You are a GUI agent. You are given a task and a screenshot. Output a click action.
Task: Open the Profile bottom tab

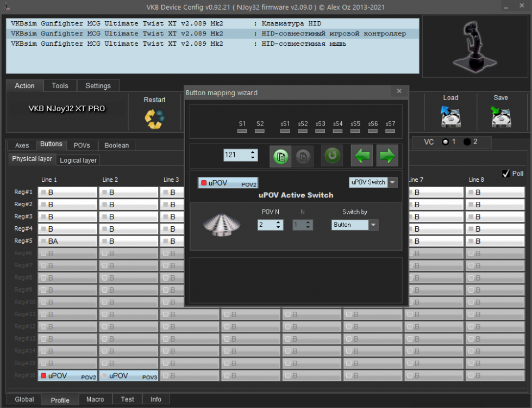[x=60, y=400]
